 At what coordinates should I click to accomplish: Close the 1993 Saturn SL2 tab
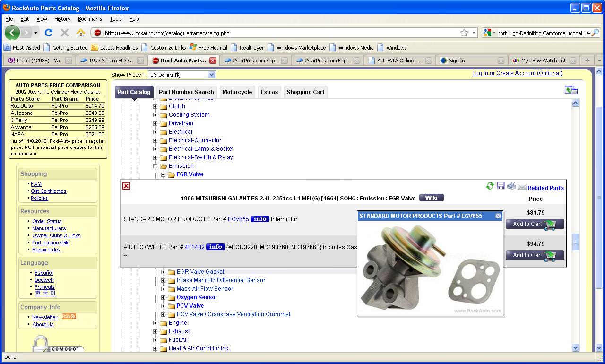(141, 61)
